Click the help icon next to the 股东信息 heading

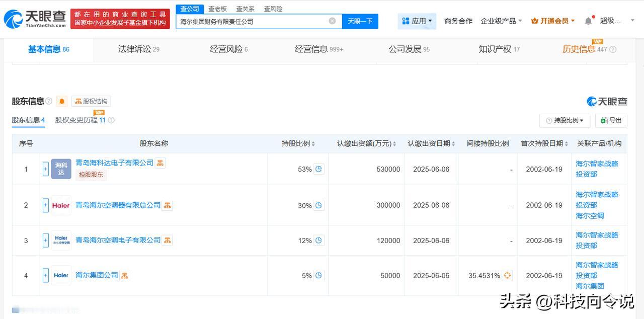(x=49, y=101)
